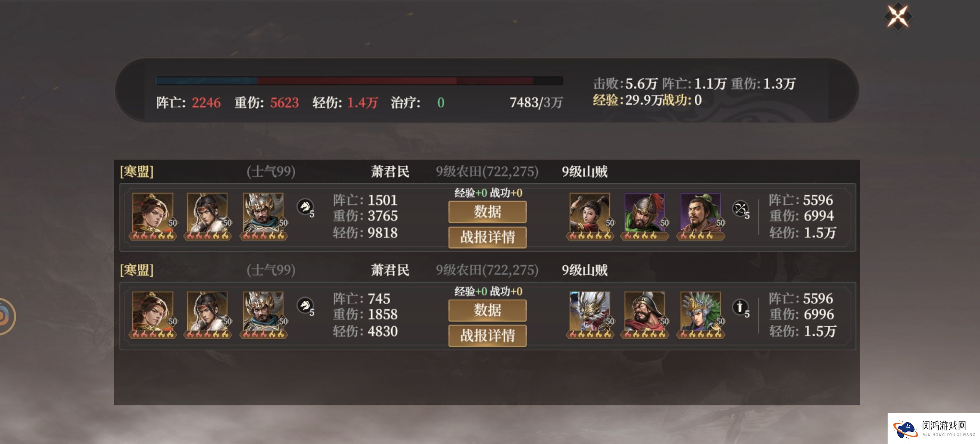Screen dimensions: 980x444
Task: Select green-armored bandit portrait in first enemy team
Action: (645, 216)
